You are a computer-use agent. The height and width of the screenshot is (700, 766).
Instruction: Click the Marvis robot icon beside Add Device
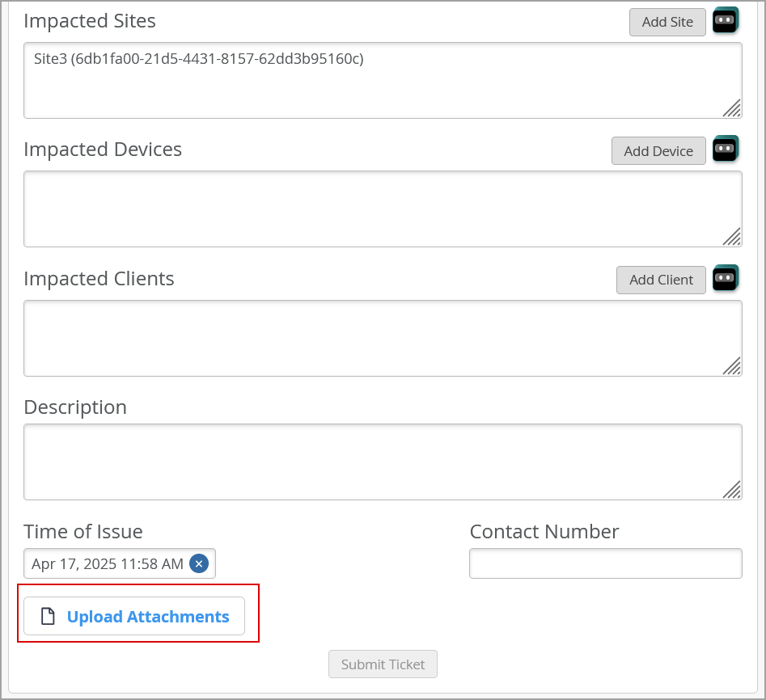725,150
